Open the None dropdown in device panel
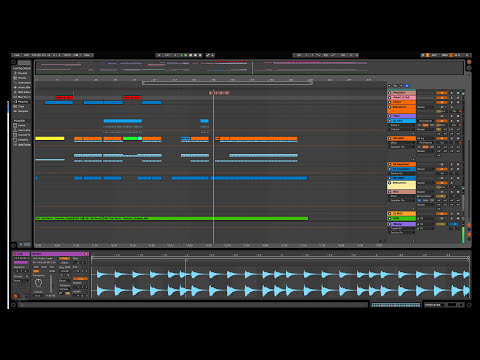 [x=21, y=281]
